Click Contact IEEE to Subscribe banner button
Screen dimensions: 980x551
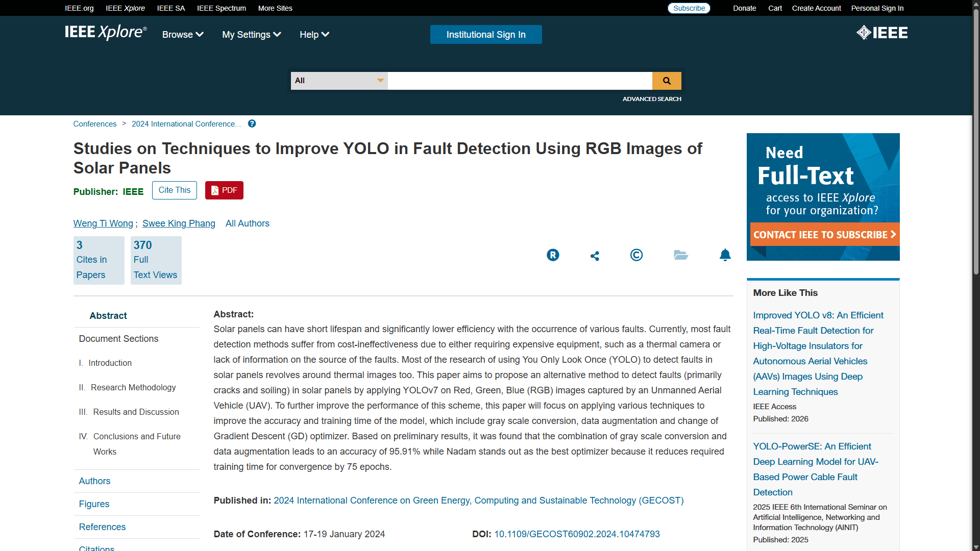click(825, 235)
